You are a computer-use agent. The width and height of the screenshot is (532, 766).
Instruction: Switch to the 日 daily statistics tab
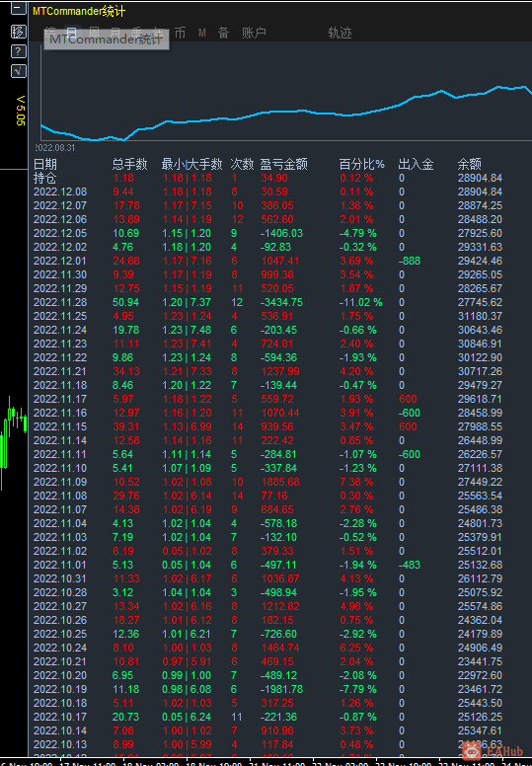coord(71,33)
